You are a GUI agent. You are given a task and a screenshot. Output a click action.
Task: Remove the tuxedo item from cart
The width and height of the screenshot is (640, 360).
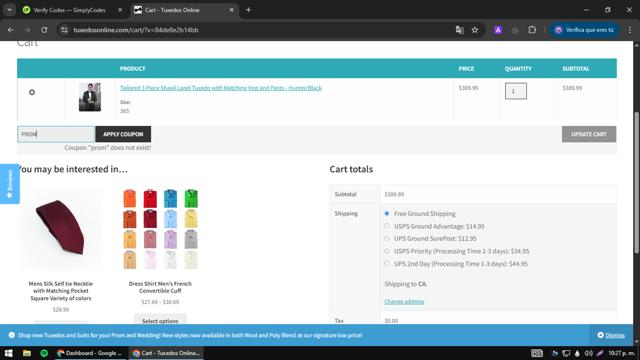pyautogui.click(x=32, y=92)
